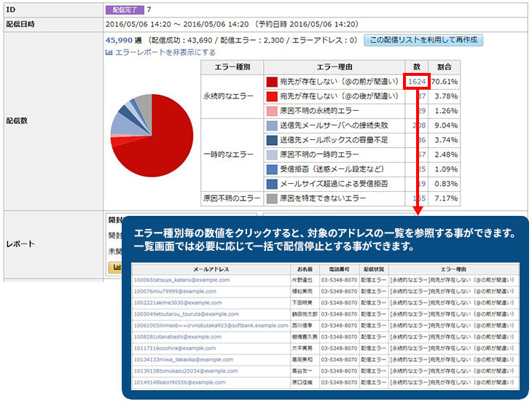Viewport: 532px width, 404px height.
Task: Click the gray slice of the pie chart
Action: pos(145,106)
